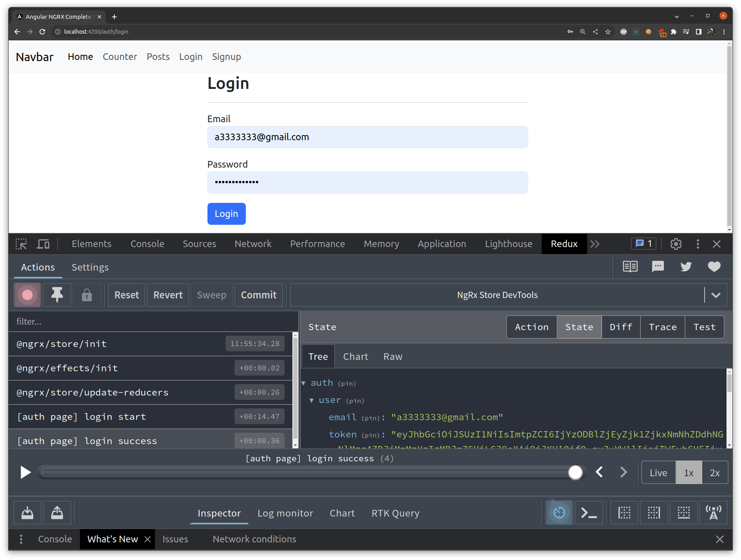The height and width of the screenshot is (560, 741).
Task: Open the dispatcher terminal icon
Action: (x=589, y=513)
